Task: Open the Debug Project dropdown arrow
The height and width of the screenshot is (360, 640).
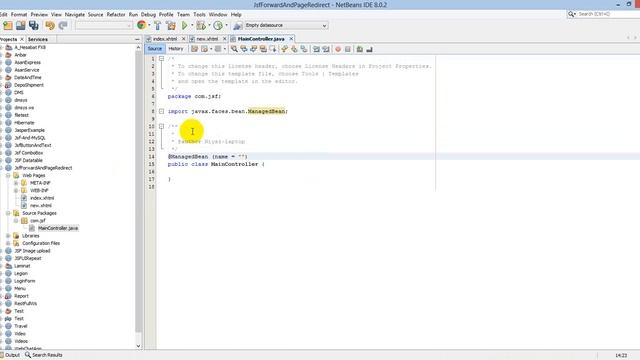Action: (209, 25)
